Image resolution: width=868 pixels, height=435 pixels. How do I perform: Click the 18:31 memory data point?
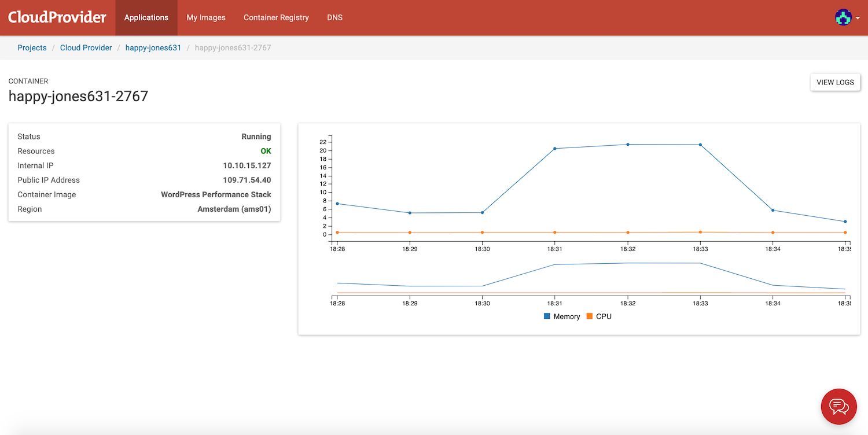(x=554, y=149)
